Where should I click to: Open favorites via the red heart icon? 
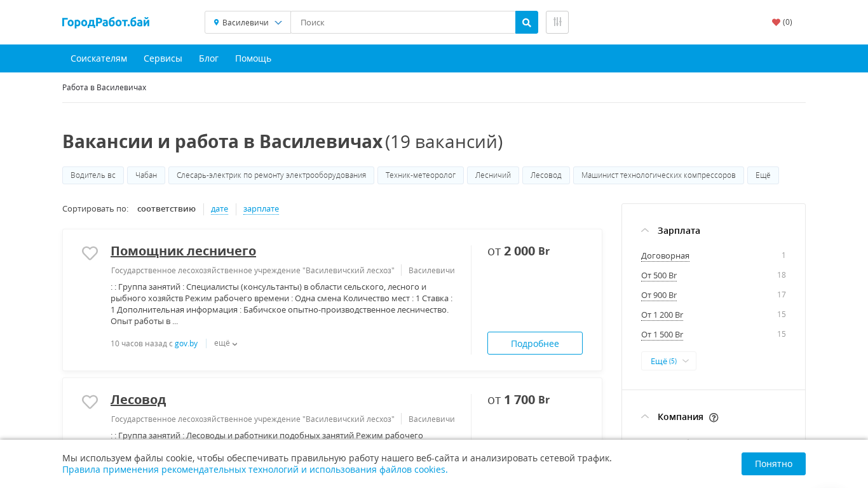[776, 22]
